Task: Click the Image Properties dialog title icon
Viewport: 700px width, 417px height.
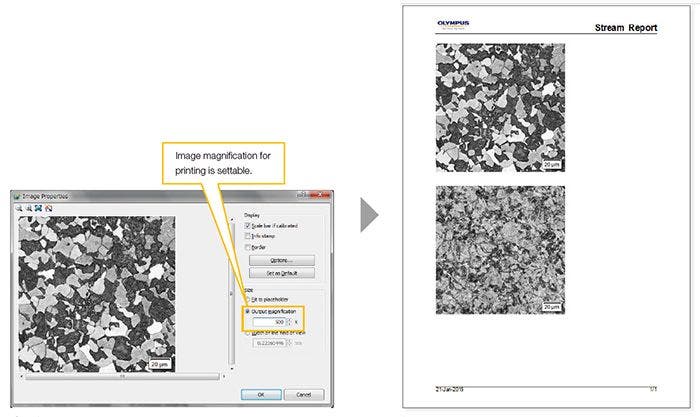Action: pyautogui.click(x=16, y=196)
